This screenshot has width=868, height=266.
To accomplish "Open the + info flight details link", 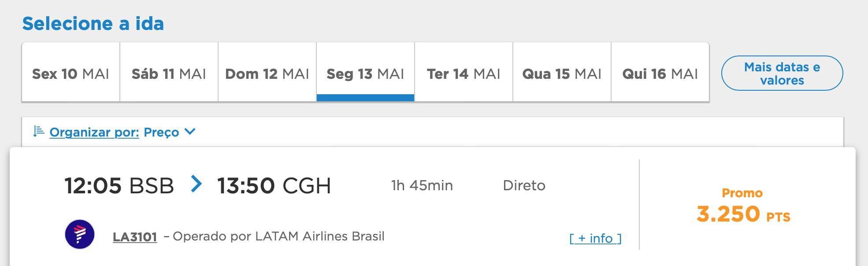I will point(595,238).
